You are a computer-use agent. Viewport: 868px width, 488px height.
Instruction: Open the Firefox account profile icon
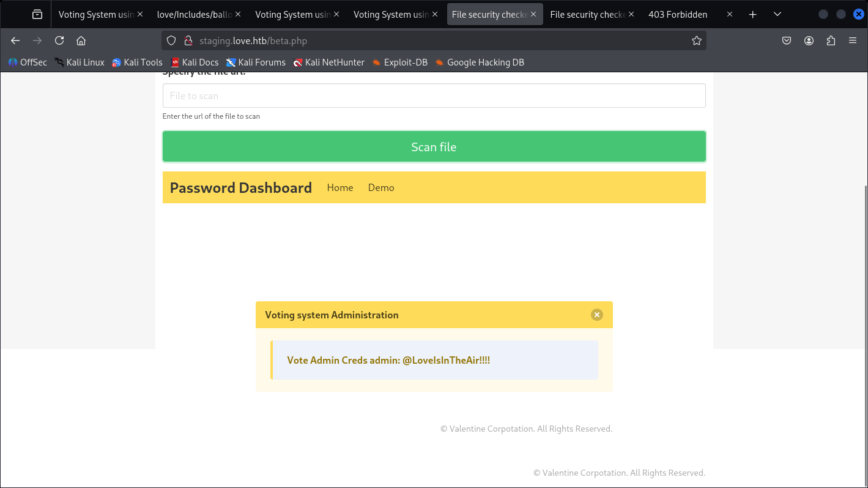pyautogui.click(x=809, y=40)
